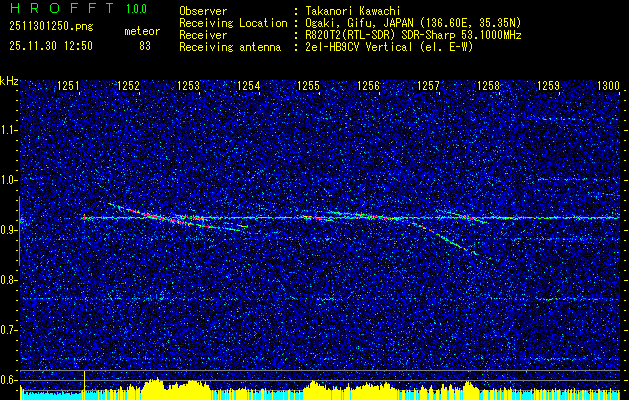Click the 1.1 frequency axis label
The image size is (629, 400).
9,130
